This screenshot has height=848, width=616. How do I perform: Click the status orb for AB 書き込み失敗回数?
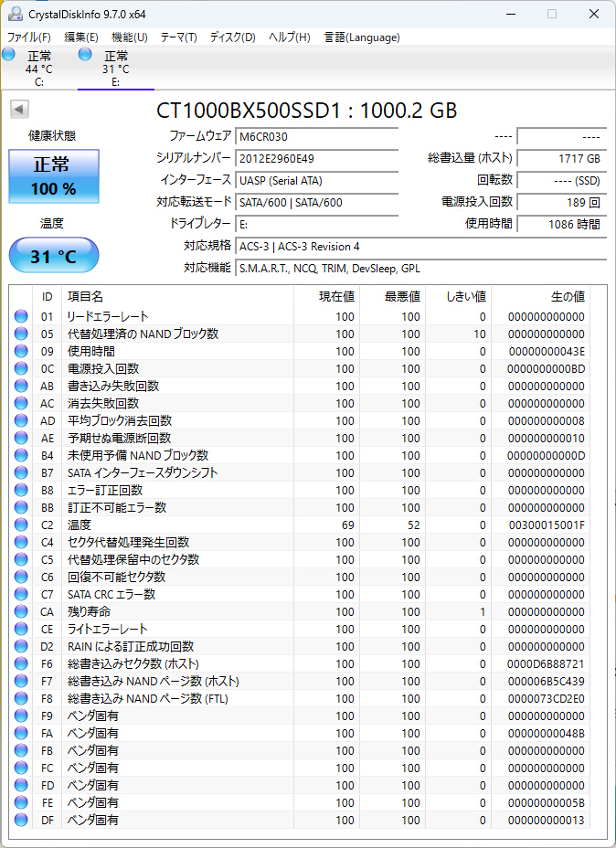[x=21, y=386]
